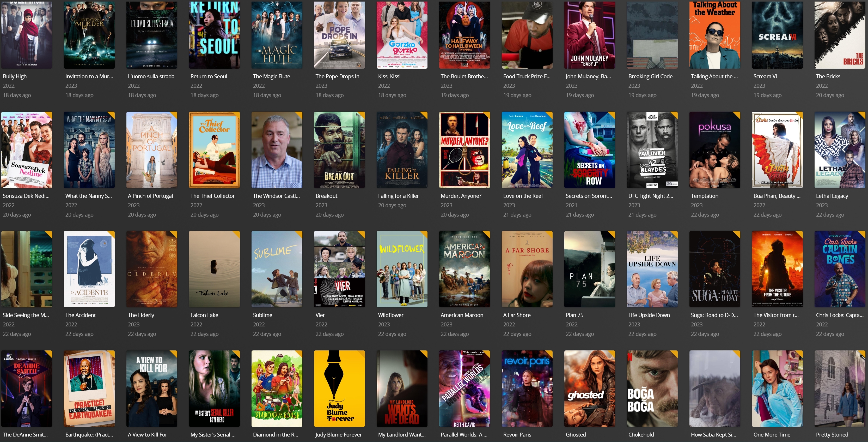The height and width of the screenshot is (442, 868).
Task: Open the Side Seeing the M... title
Action: tap(26, 315)
